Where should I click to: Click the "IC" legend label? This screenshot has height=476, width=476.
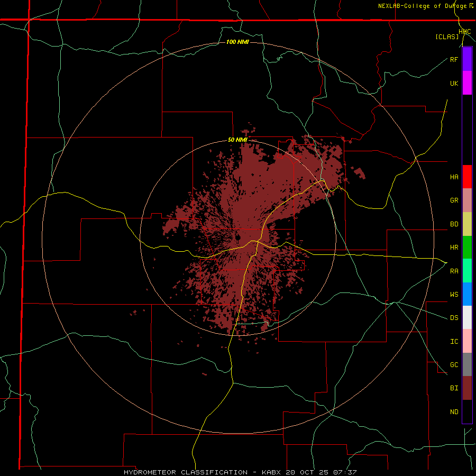point(454,342)
